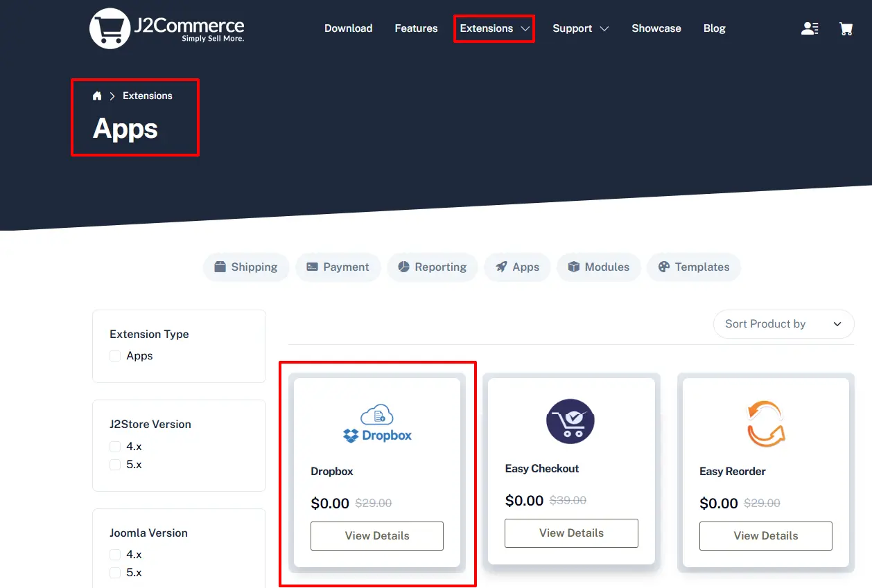View Details for Easy Reorder
The width and height of the screenshot is (872, 588).
pyautogui.click(x=766, y=536)
